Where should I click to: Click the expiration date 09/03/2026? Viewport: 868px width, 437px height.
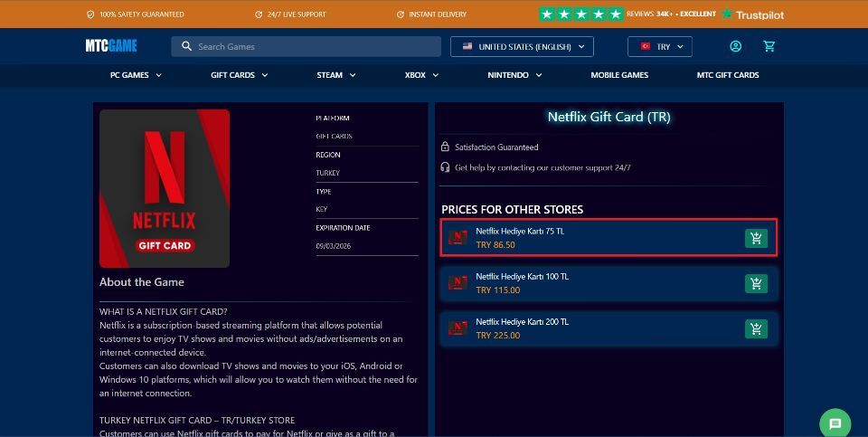(334, 246)
